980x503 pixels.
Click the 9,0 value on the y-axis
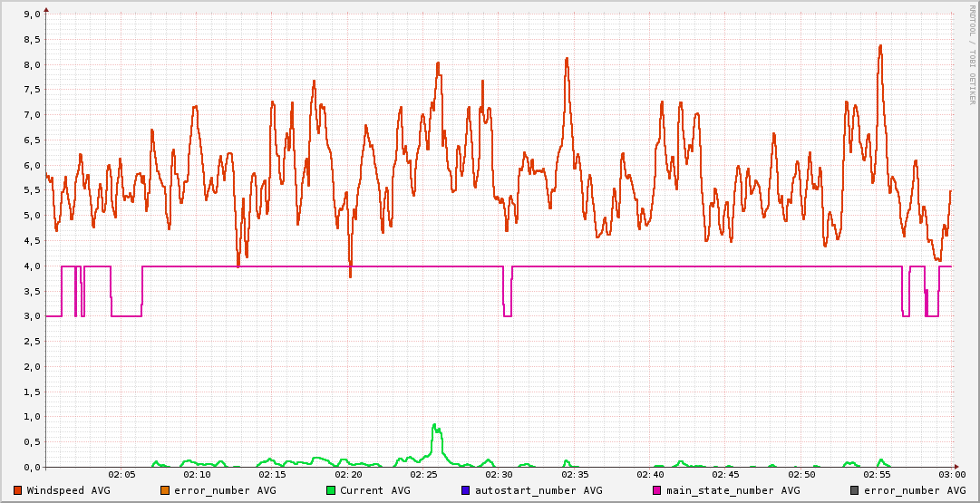point(29,15)
